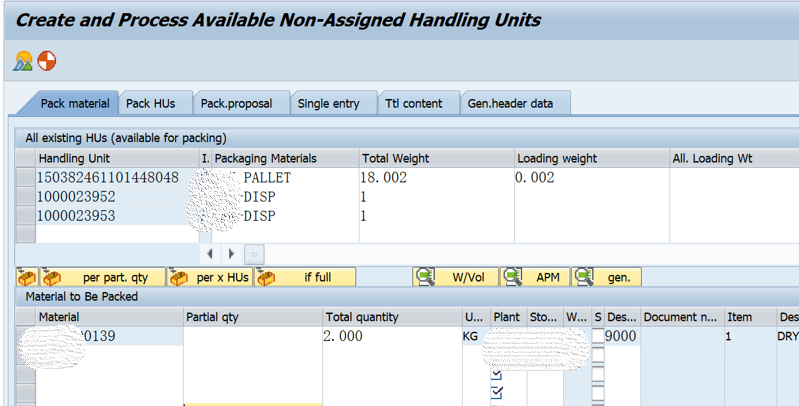Select material row ending 0139
This screenshot has width=799, height=406.
25,336
